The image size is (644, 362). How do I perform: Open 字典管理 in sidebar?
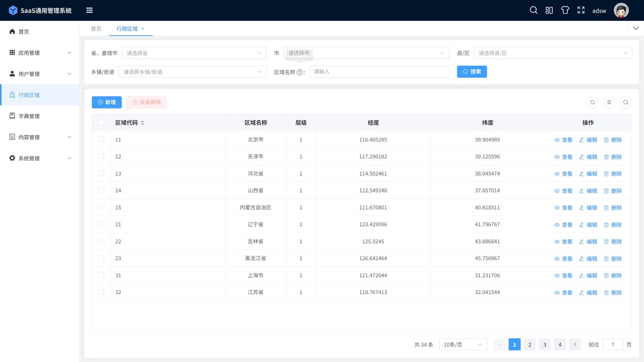tap(29, 116)
